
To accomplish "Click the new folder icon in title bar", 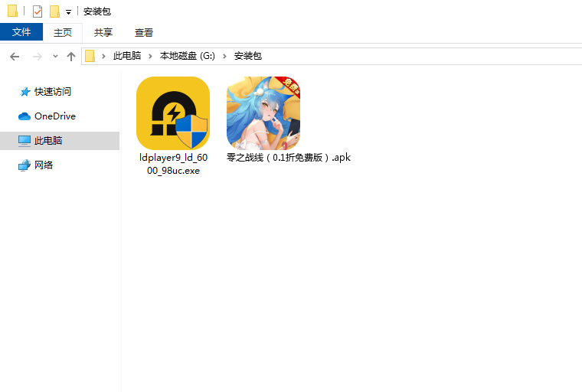I will pyautogui.click(x=54, y=11).
